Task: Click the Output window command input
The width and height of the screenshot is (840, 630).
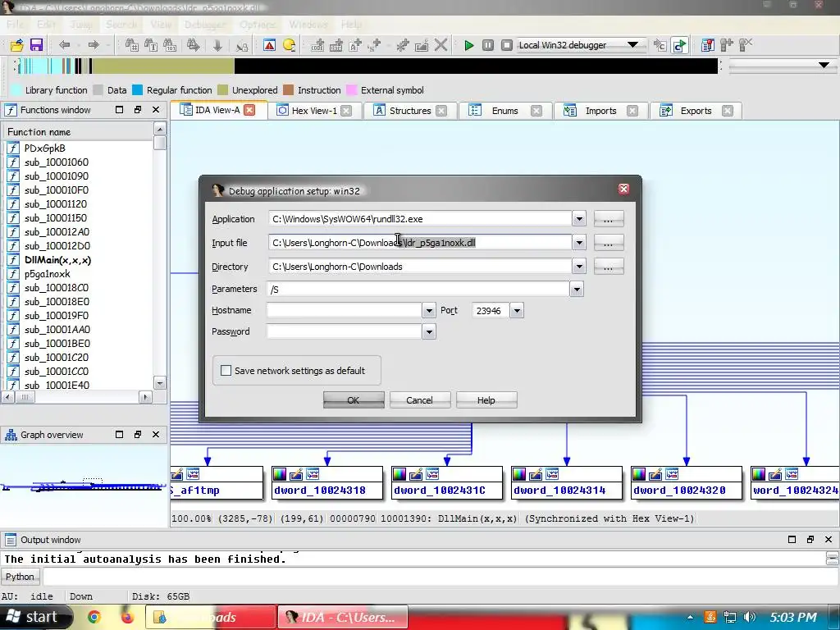Action: tap(440, 577)
